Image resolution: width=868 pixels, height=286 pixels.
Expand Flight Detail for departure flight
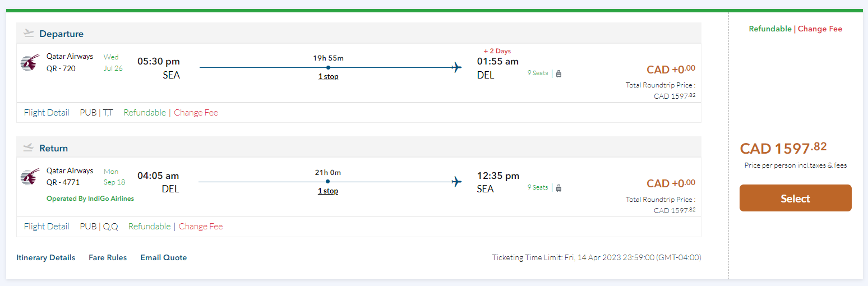(x=47, y=113)
